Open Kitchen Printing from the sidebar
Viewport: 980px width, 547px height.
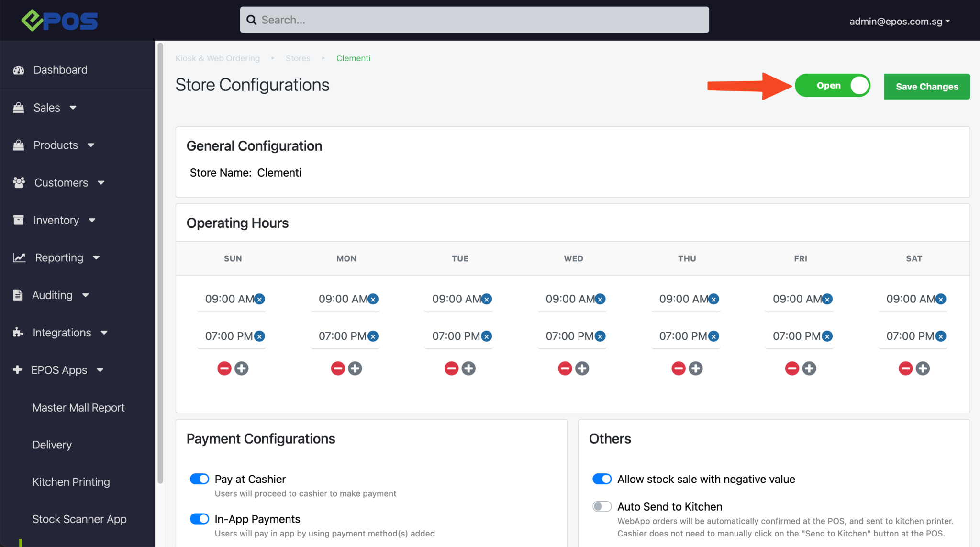click(x=71, y=481)
